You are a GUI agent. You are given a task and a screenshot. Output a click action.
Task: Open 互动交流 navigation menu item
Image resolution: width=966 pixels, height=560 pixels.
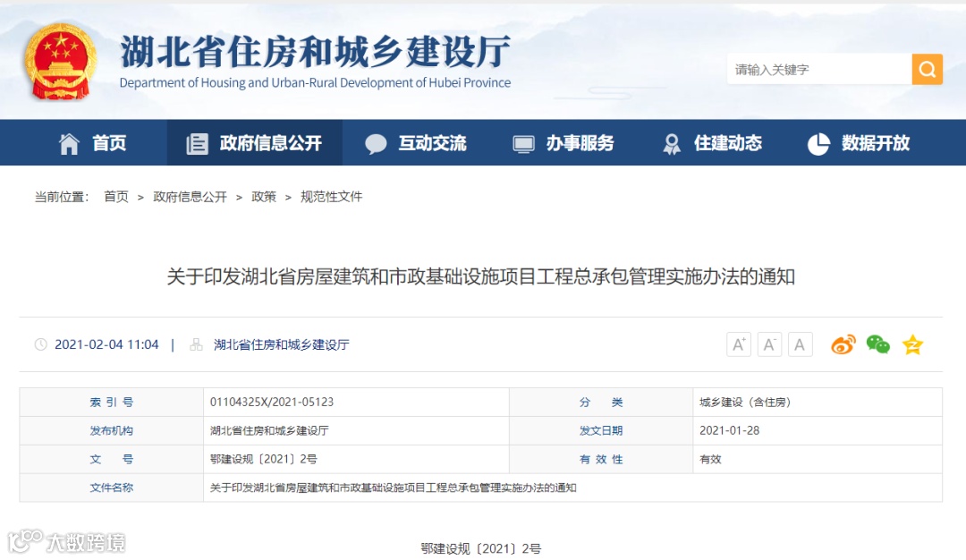tap(416, 143)
